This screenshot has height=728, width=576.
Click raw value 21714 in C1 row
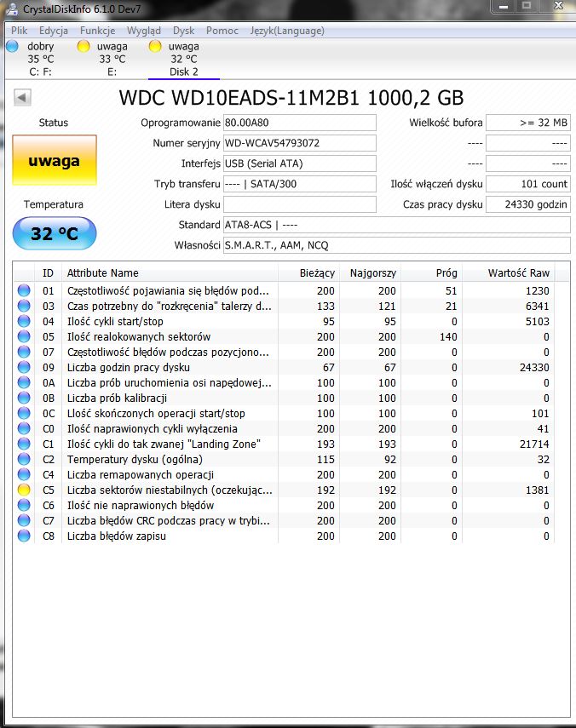coord(534,444)
